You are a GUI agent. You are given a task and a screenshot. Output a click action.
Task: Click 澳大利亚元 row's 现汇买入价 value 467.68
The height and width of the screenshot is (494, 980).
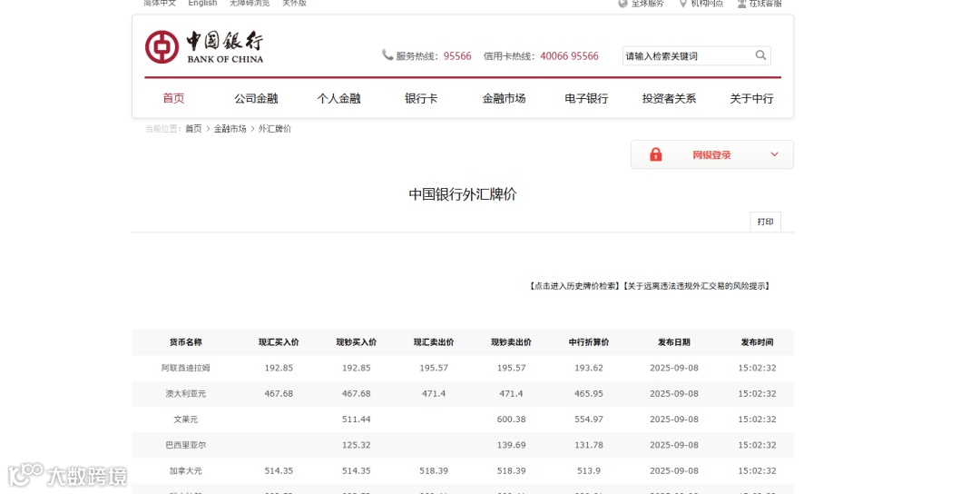[x=279, y=393]
